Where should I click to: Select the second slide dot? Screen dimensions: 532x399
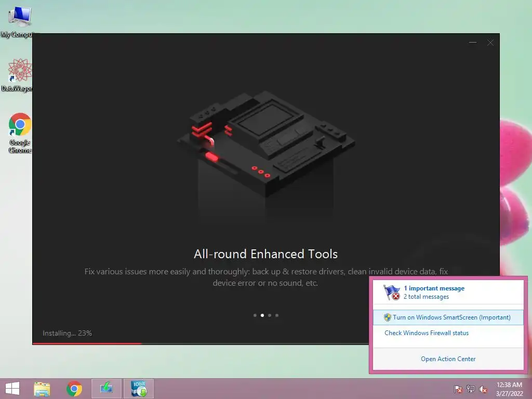tap(262, 315)
